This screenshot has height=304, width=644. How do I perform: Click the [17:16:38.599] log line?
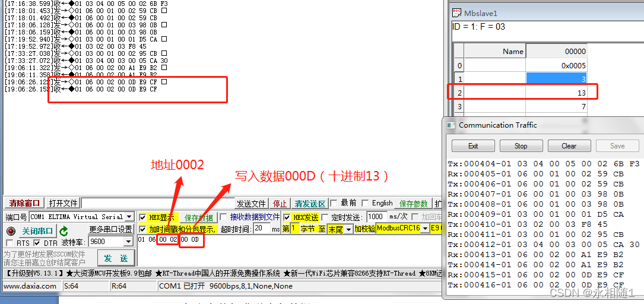pyautogui.click(x=86, y=3)
